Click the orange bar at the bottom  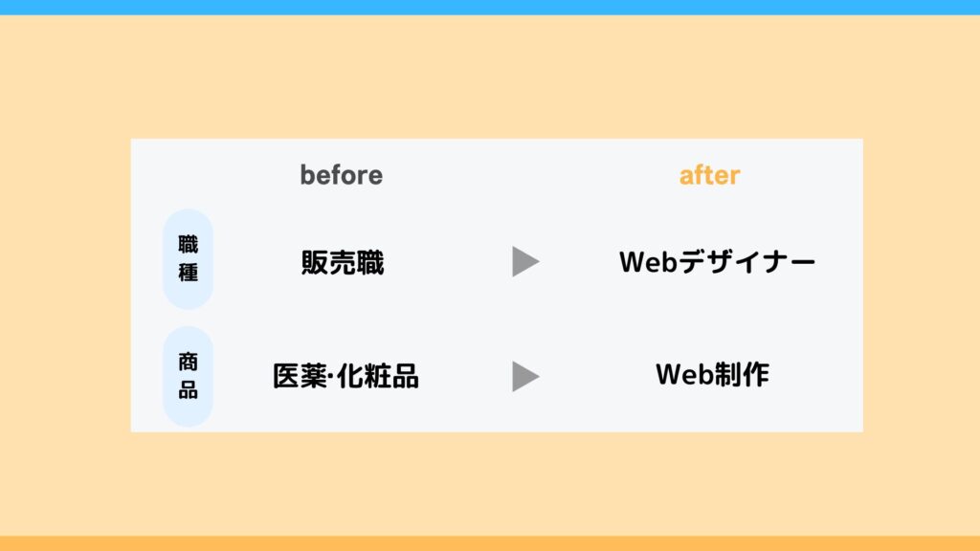490,543
